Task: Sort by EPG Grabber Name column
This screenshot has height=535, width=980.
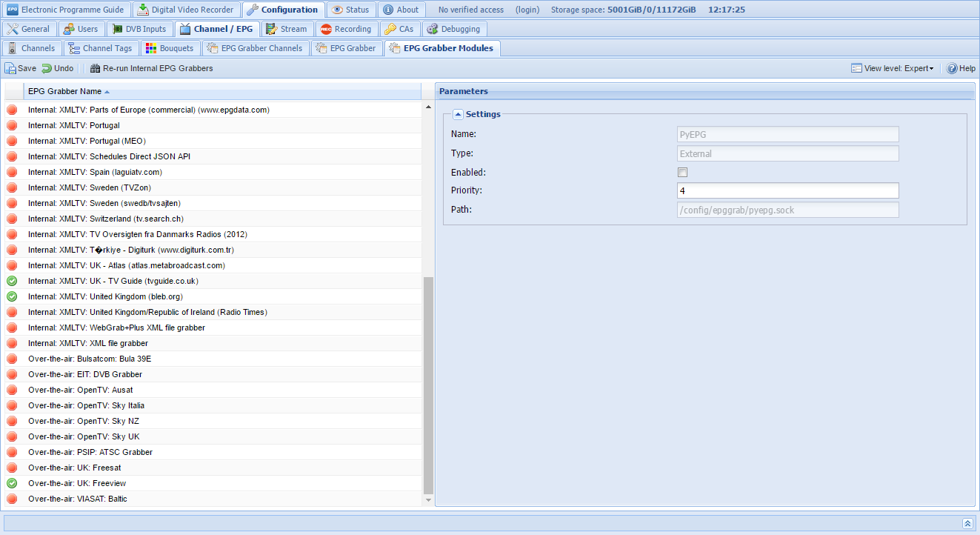Action: pos(222,91)
